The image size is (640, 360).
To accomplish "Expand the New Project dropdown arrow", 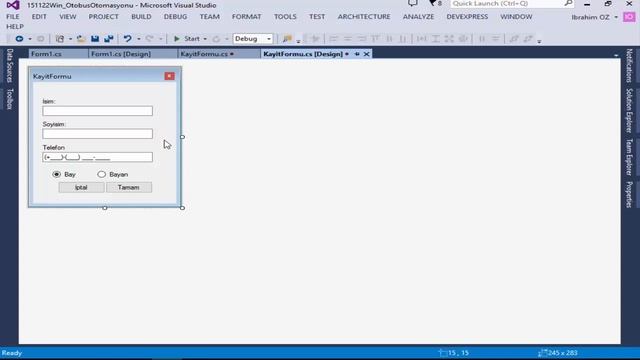I will point(70,39).
